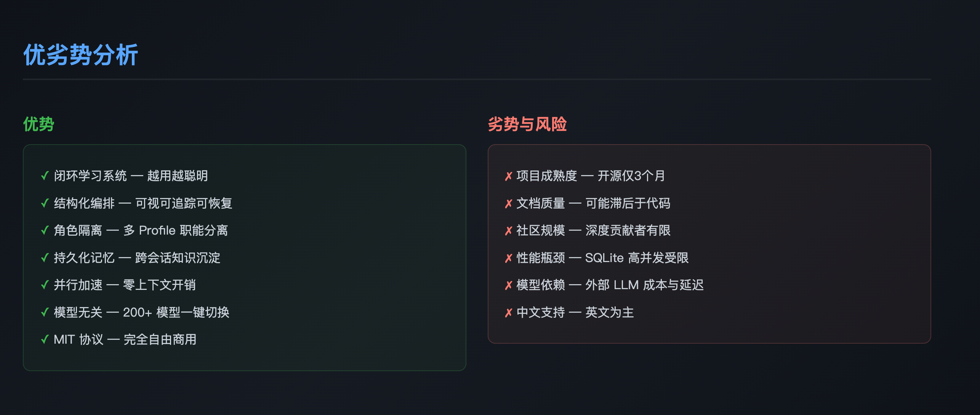Click the 模型依赖 — 外部 LLM 成本与延迟 item
This screenshot has height=415, width=980.
610,285
